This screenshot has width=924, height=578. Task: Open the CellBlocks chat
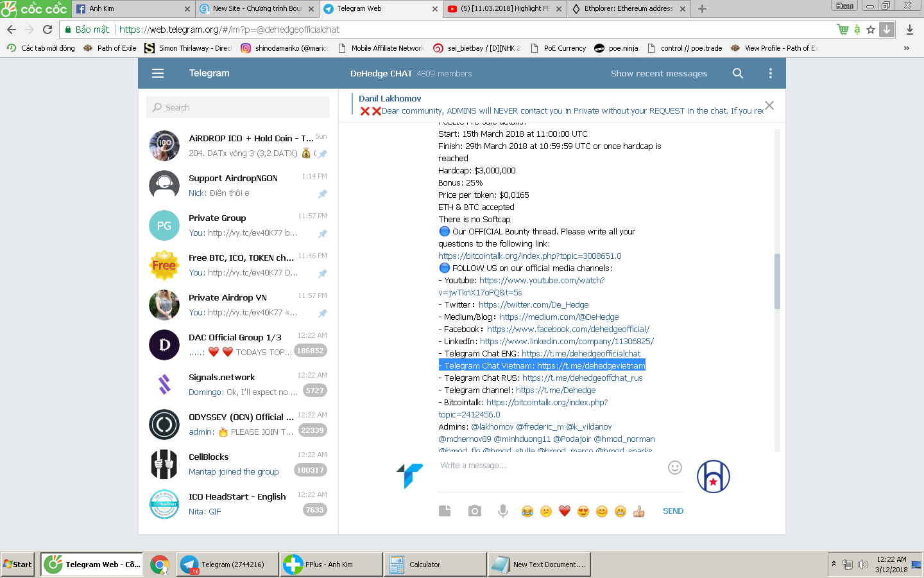(238, 464)
